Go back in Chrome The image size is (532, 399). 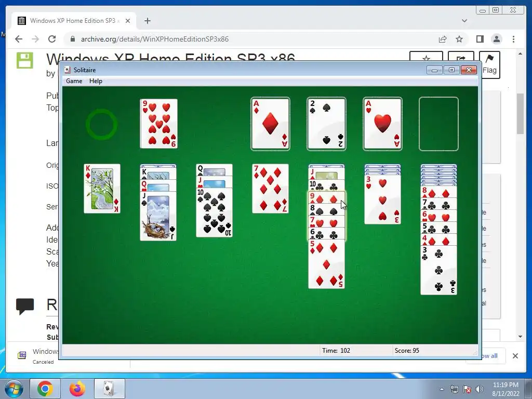19,39
